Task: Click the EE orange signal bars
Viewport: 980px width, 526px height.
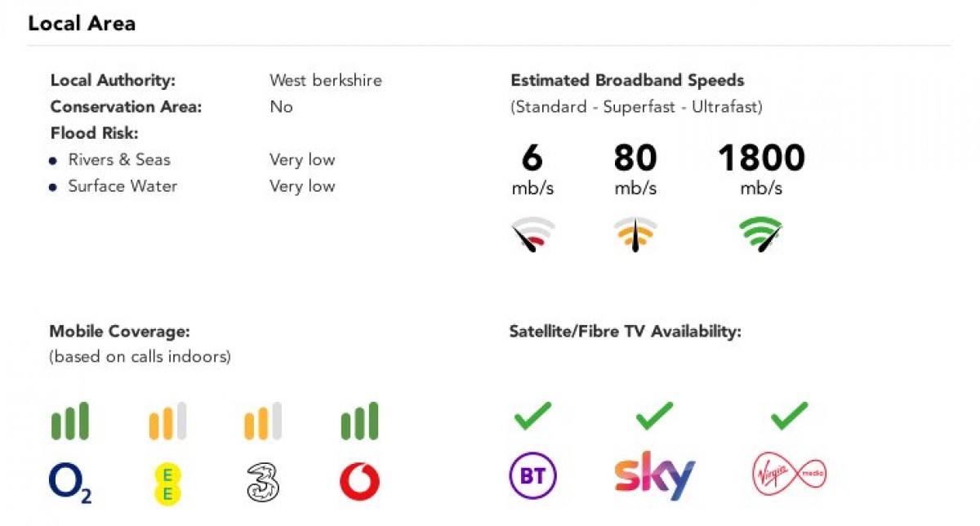Action: pos(167,421)
